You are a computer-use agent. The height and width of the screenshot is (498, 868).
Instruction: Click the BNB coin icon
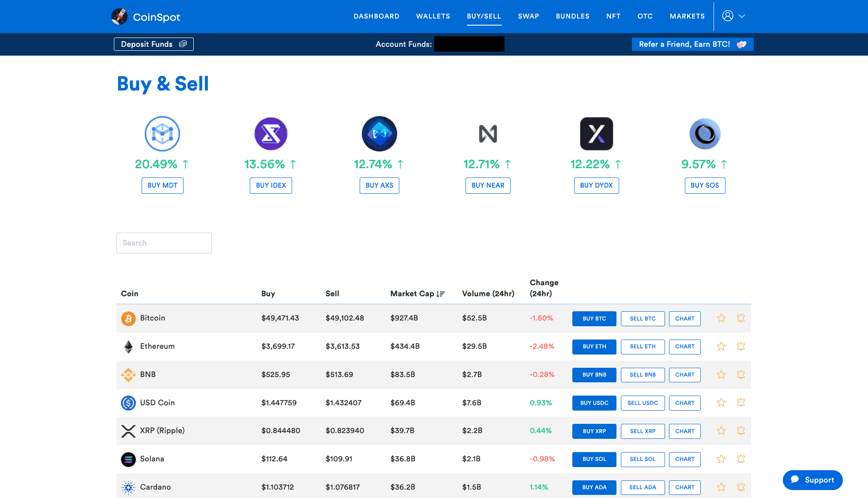[128, 375]
